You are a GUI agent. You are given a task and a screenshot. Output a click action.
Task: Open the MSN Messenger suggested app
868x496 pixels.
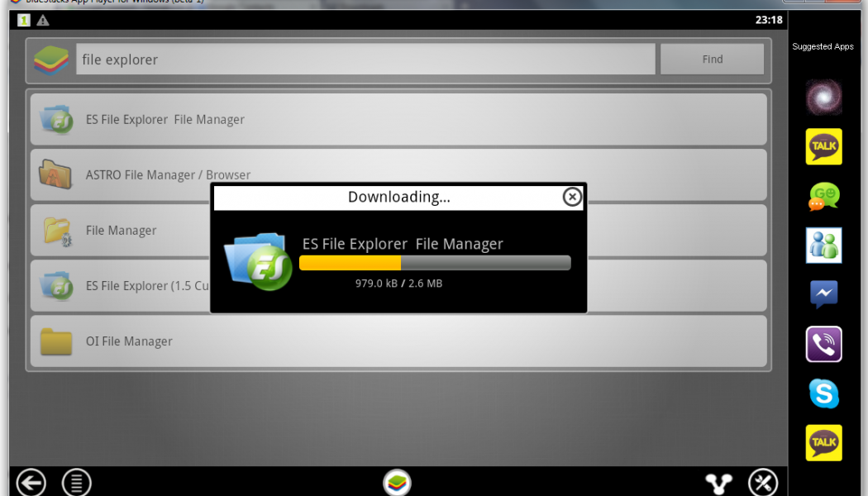pyautogui.click(x=823, y=246)
